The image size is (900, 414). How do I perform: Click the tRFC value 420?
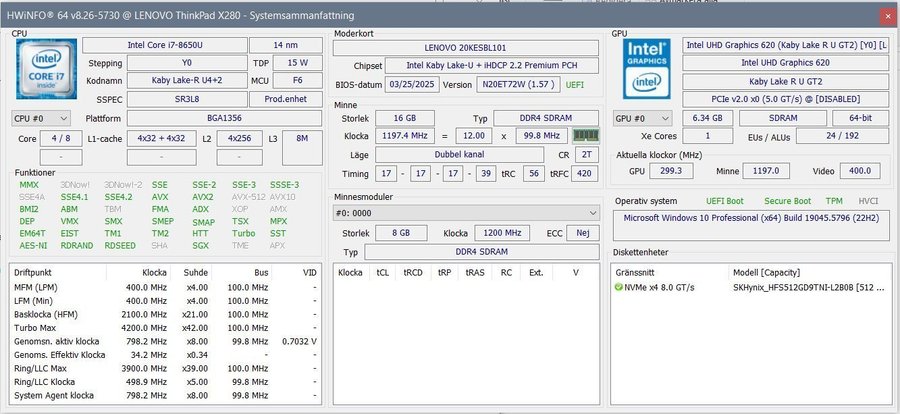584,173
